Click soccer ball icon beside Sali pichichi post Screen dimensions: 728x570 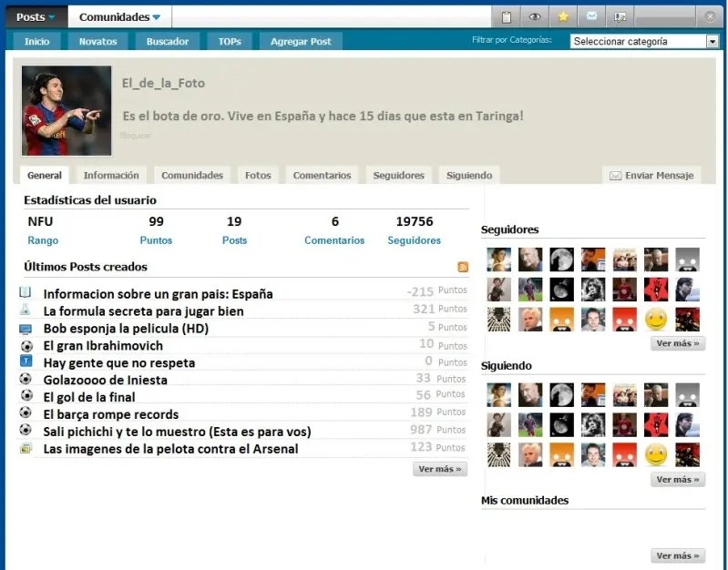pos(26,430)
